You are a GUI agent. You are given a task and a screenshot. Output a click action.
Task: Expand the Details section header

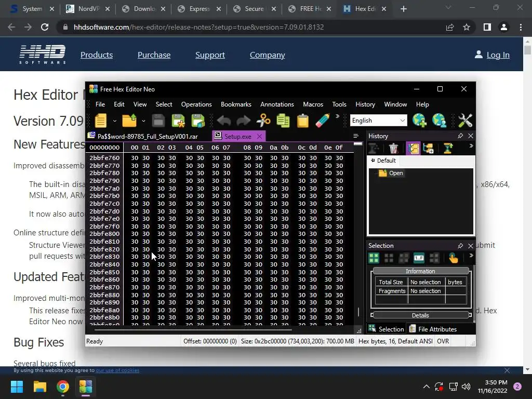421,315
